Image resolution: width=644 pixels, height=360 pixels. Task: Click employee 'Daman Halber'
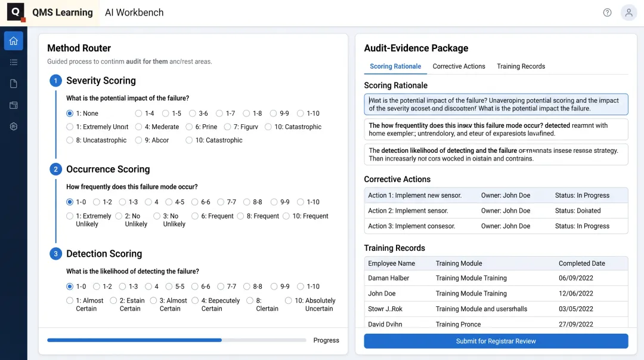[389, 278]
